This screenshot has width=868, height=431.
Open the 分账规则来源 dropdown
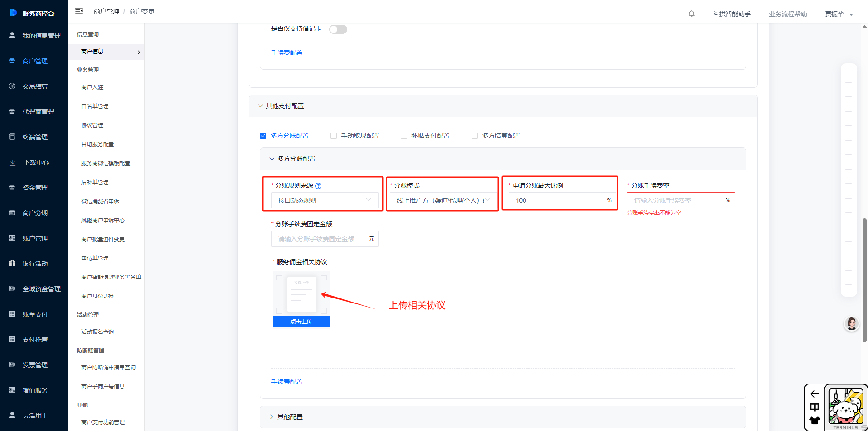tap(325, 200)
